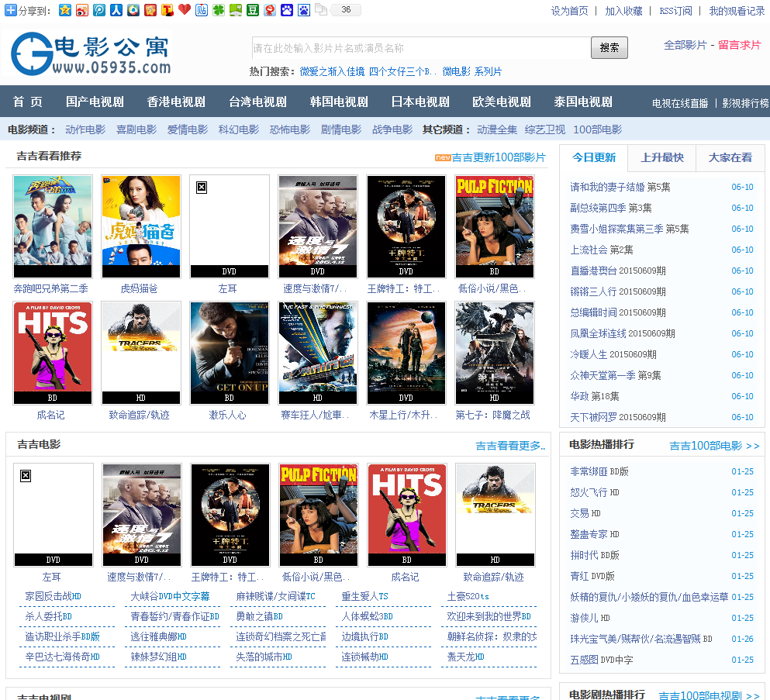Open 首页 in navigation bar
This screenshot has width=770, height=700.
click(27, 102)
